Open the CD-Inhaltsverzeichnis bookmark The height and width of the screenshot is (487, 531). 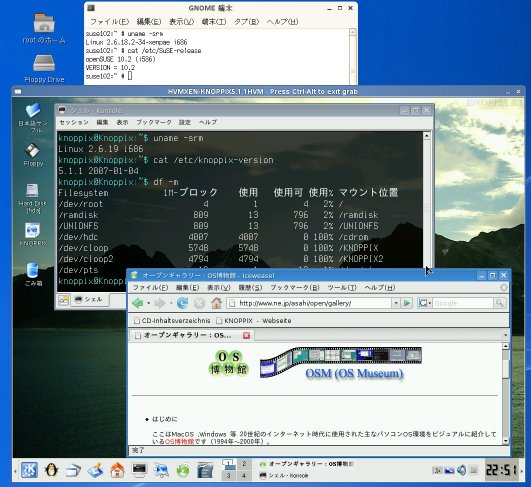point(172,320)
